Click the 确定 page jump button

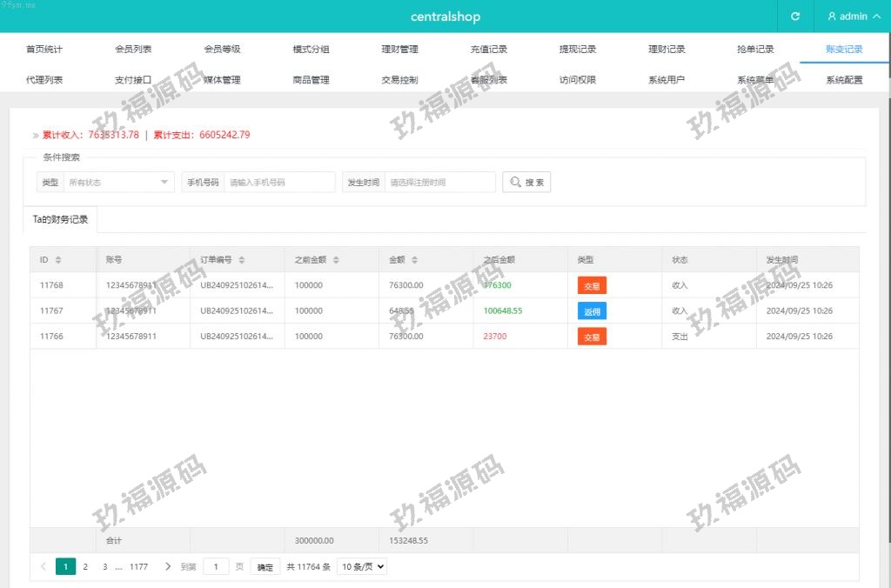[265, 567]
